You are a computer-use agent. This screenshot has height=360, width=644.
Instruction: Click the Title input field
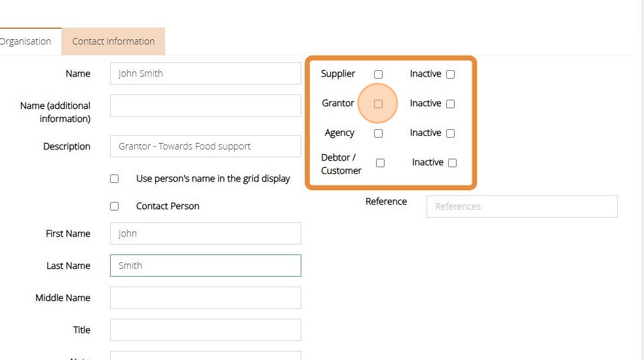pos(205,330)
